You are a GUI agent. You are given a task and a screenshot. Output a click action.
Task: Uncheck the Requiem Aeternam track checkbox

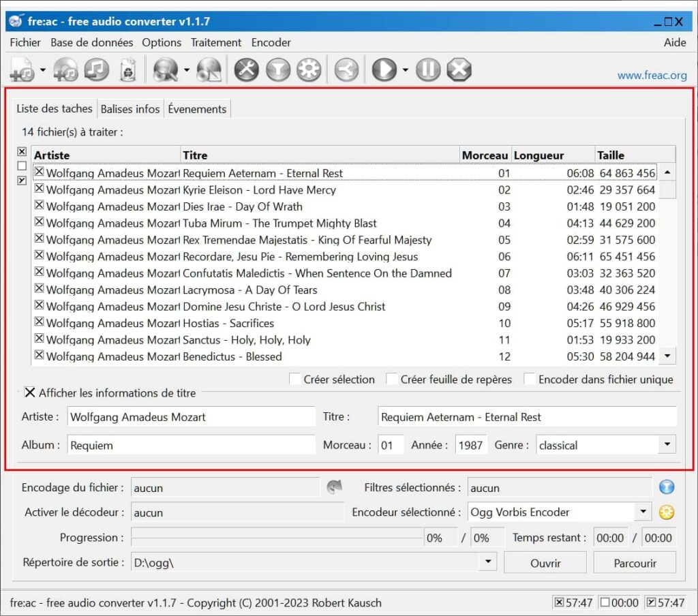point(39,171)
